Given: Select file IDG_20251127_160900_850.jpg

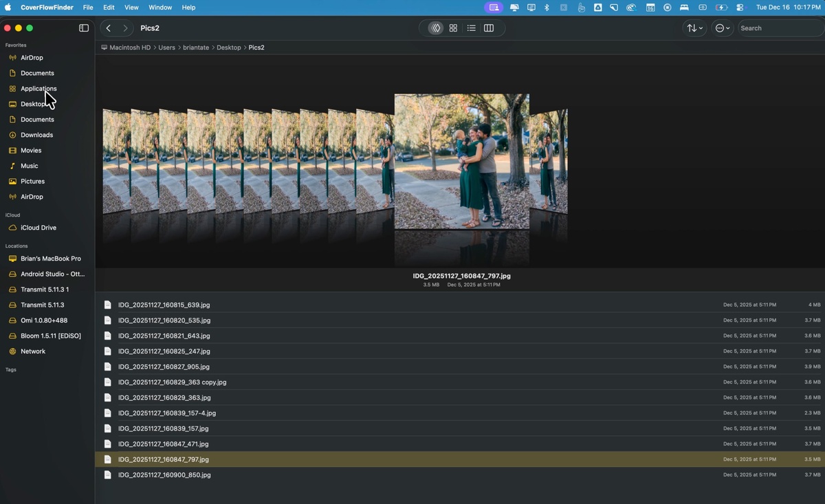Looking at the screenshot, I should pyautogui.click(x=460, y=475).
